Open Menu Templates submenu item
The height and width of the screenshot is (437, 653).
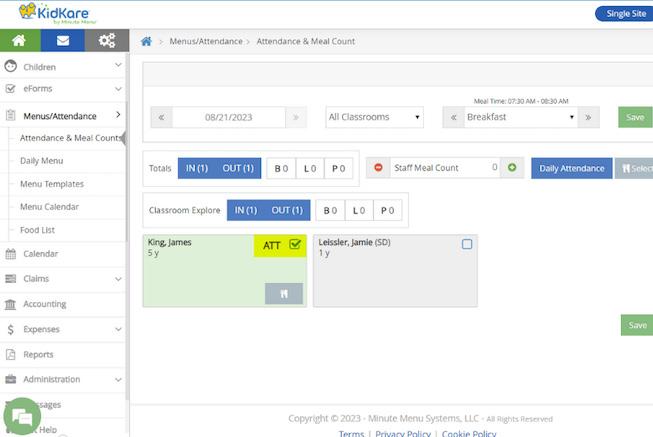click(x=52, y=184)
